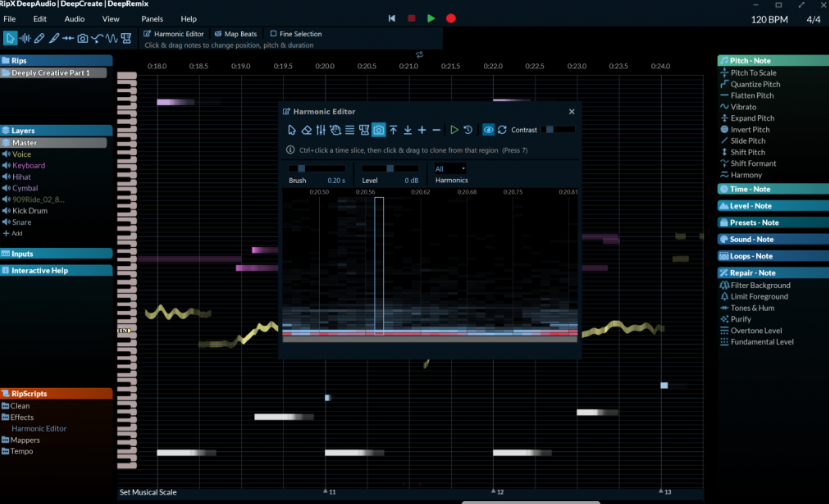Select the blender tool in Harmonic Editor
Screen dimensions: 829x504
364,130
